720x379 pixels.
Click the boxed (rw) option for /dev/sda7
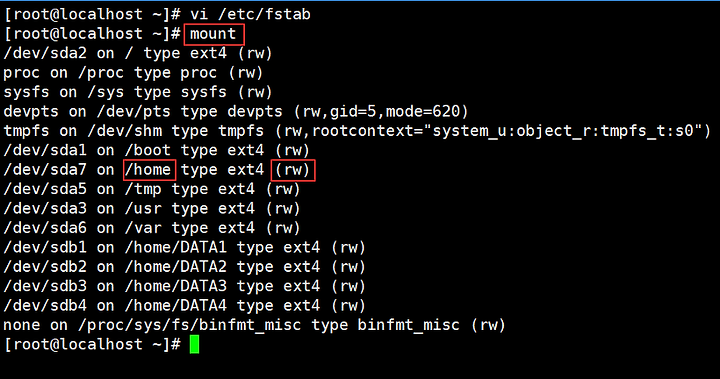(293, 170)
